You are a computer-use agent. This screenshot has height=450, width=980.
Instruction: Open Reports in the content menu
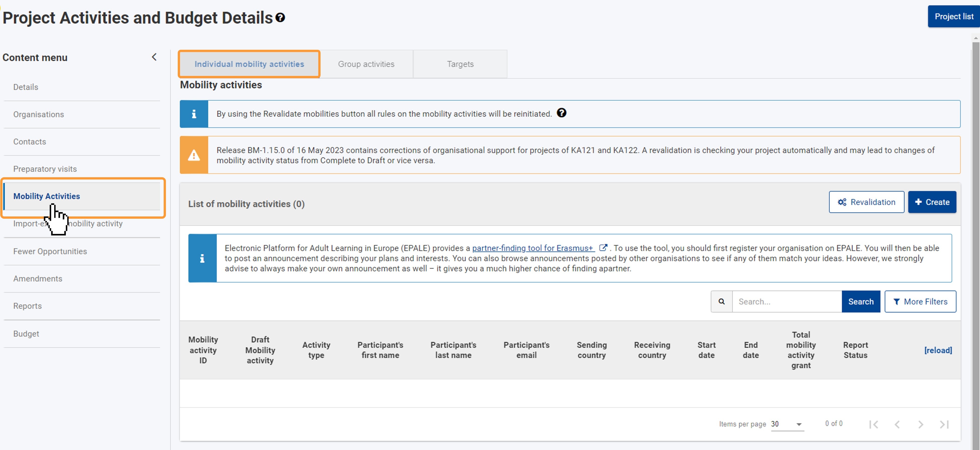[x=82, y=306]
